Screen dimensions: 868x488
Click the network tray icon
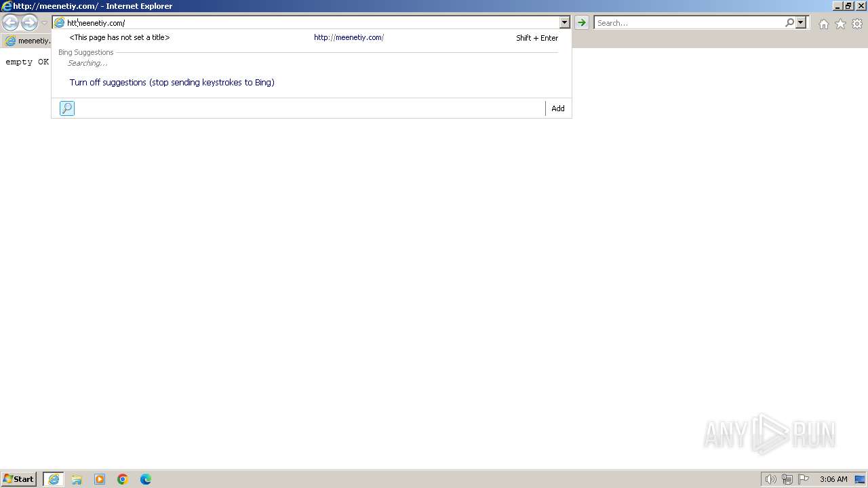click(787, 479)
